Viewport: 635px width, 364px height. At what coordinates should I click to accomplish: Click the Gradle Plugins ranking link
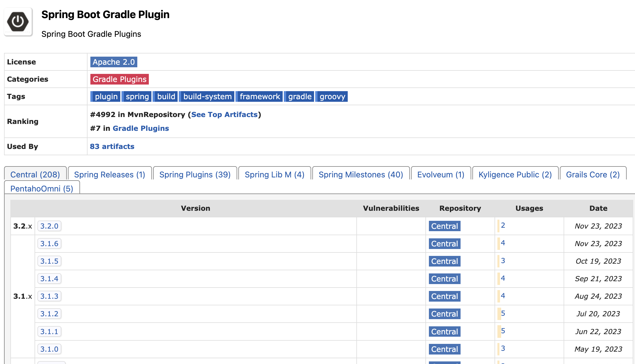(x=140, y=128)
